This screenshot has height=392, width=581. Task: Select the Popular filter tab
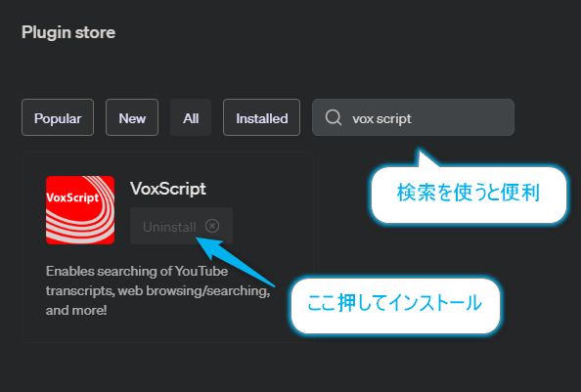click(x=58, y=117)
